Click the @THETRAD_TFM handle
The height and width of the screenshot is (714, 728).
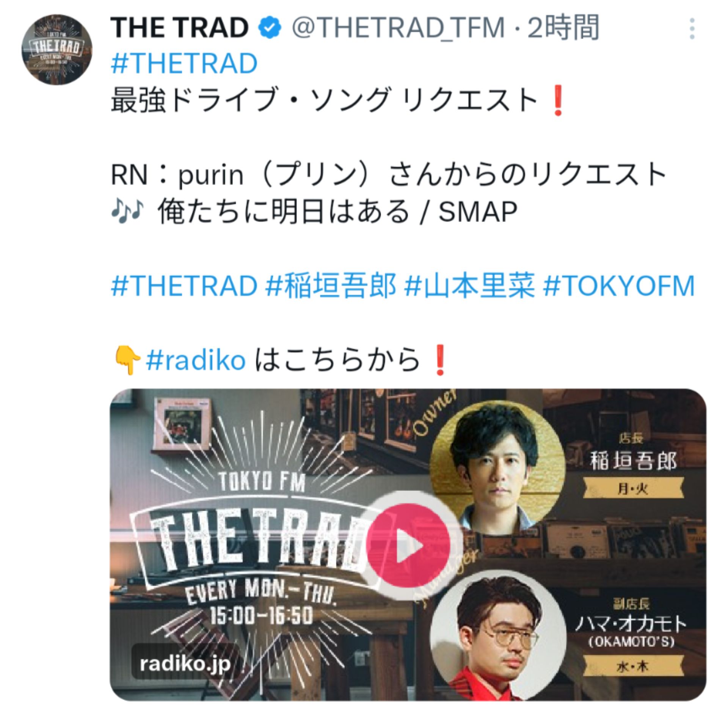(x=398, y=28)
